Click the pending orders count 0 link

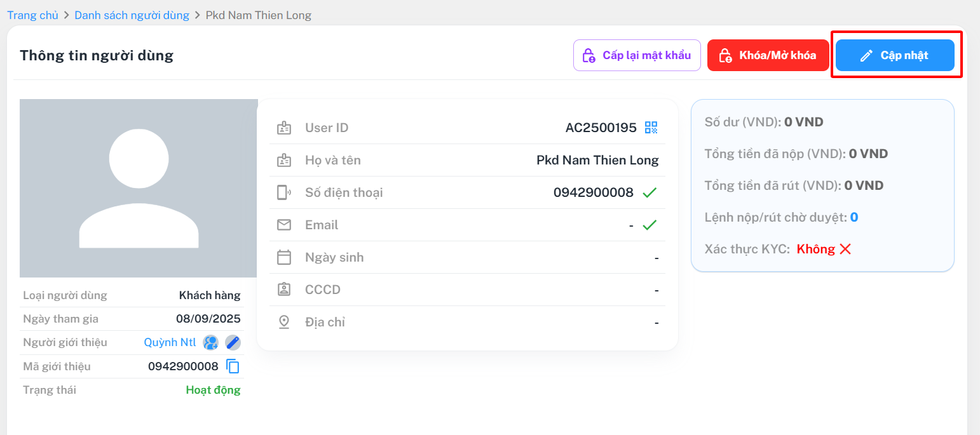[854, 217]
